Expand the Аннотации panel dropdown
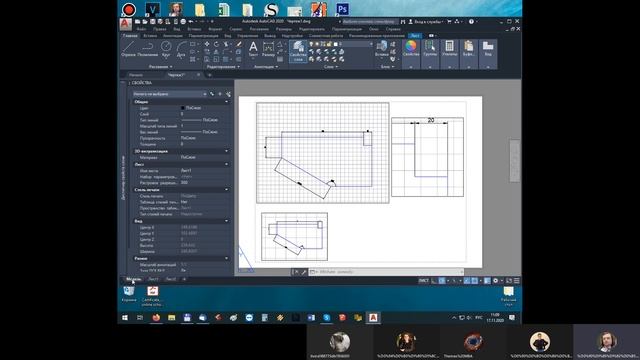This screenshot has width=640, height=360. click(x=266, y=67)
